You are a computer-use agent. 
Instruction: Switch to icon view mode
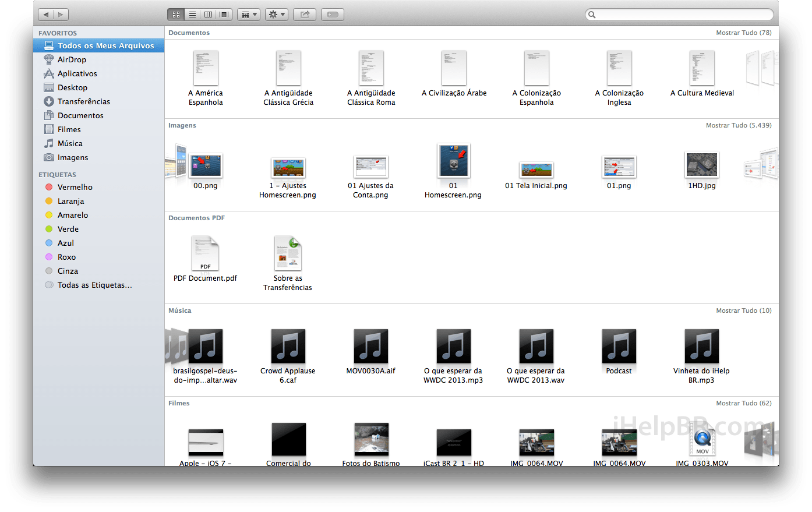coord(176,15)
